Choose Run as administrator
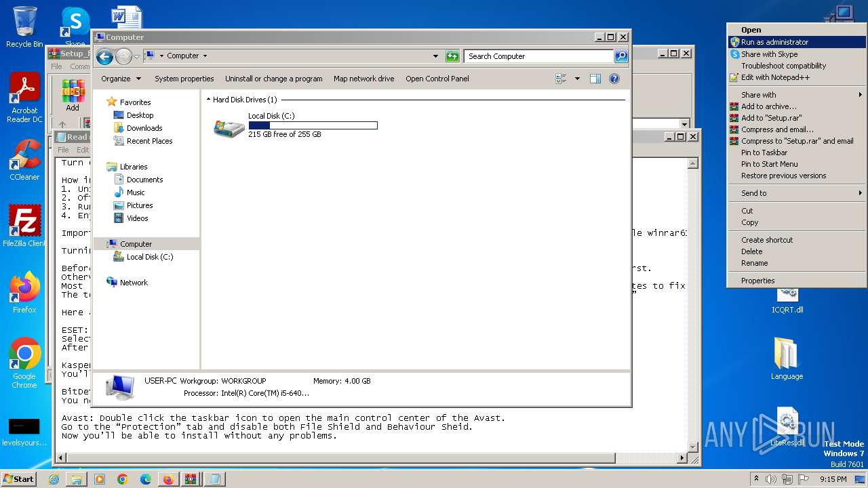This screenshot has height=488, width=868. point(796,42)
